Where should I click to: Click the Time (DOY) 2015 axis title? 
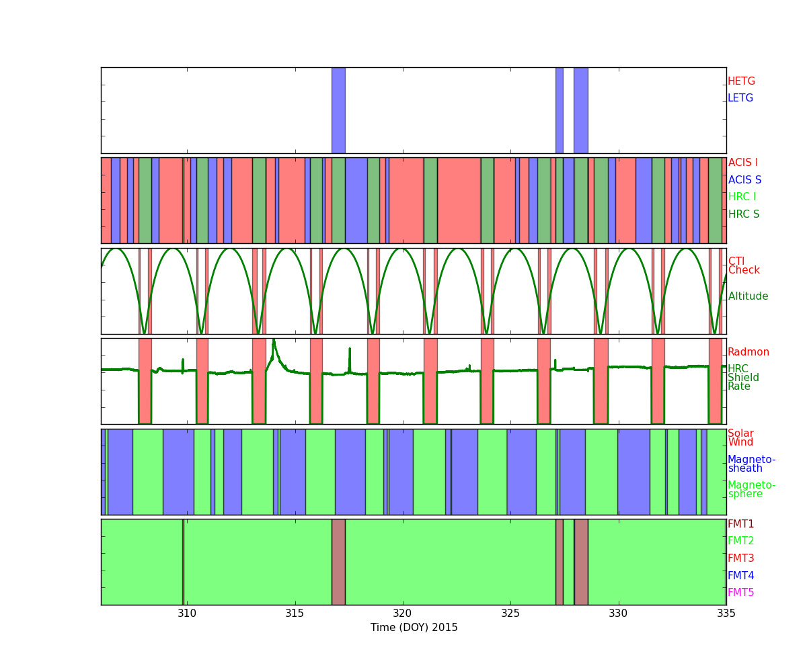tap(414, 628)
